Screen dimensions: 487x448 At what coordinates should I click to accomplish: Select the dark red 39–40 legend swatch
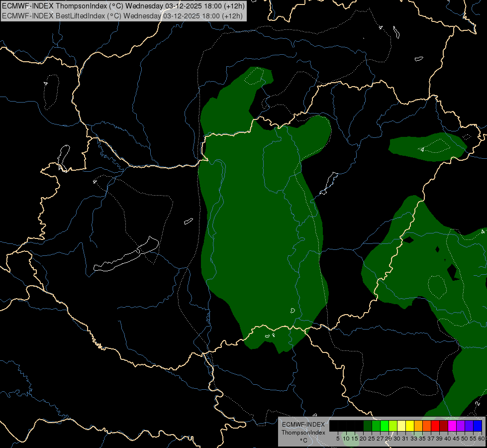point(444,426)
